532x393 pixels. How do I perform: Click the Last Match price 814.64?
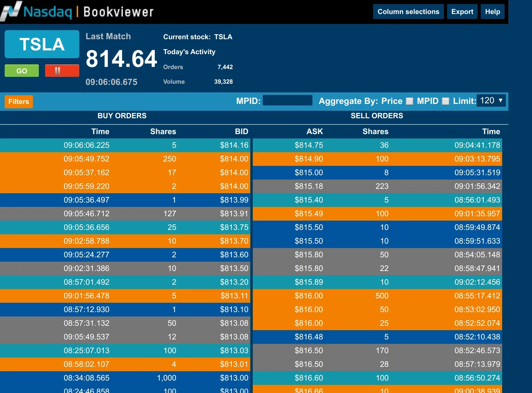[121, 59]
